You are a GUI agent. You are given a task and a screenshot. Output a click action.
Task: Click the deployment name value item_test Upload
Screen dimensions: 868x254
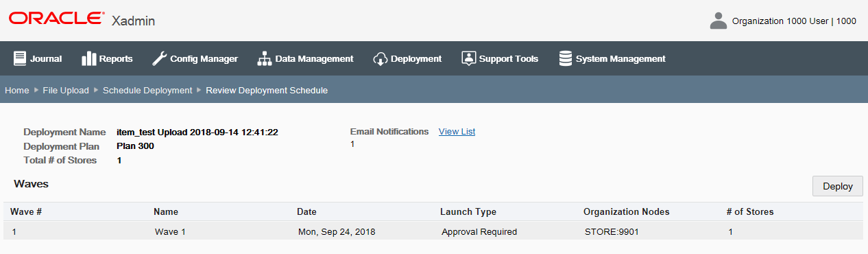click(x=197, y=132)
